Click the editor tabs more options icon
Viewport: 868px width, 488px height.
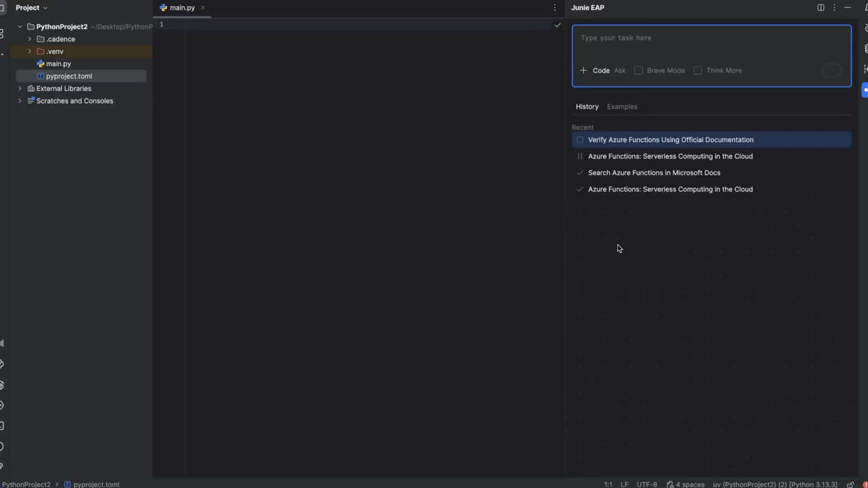(555, 8)
